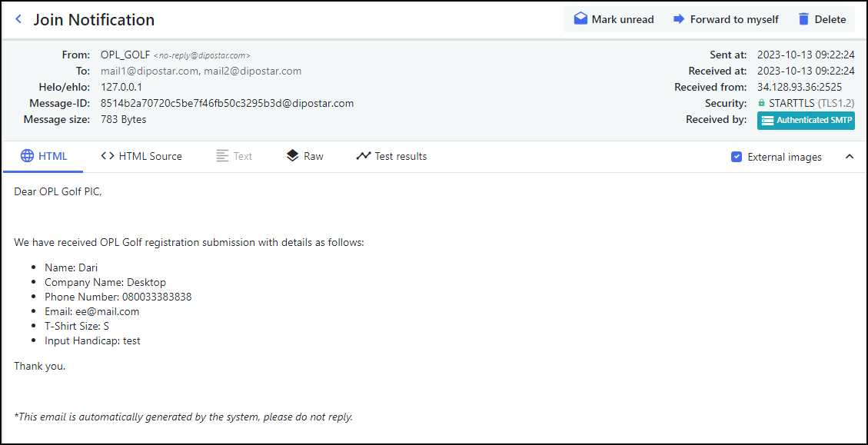The image size is (868, 445).
Task: Switch to the HTML Source tab
Action: pos(150,156)
